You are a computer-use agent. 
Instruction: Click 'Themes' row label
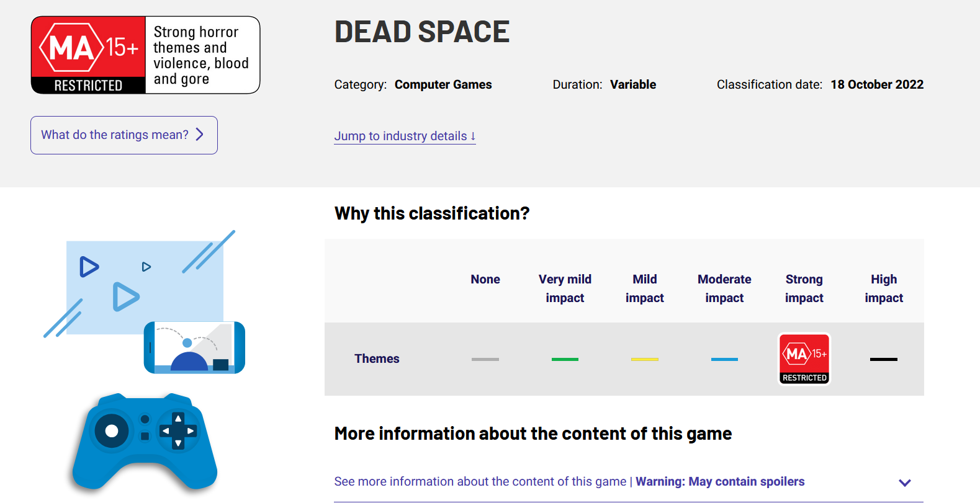377,358
